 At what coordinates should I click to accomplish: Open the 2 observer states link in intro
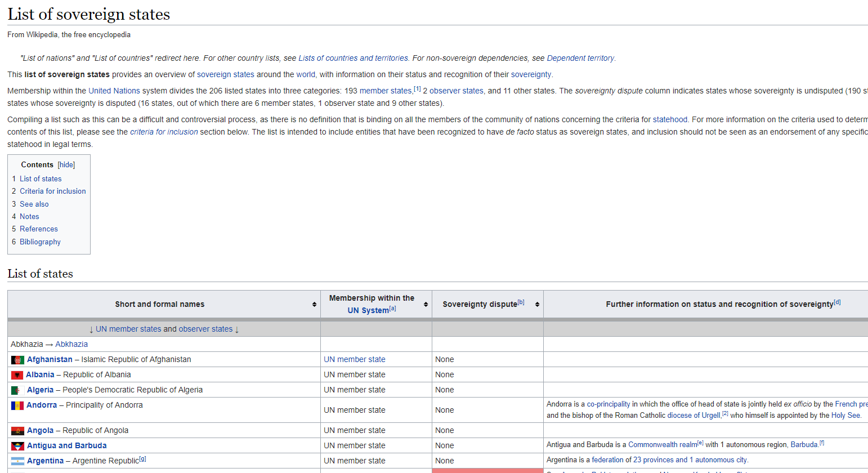(x=457, y=91)
